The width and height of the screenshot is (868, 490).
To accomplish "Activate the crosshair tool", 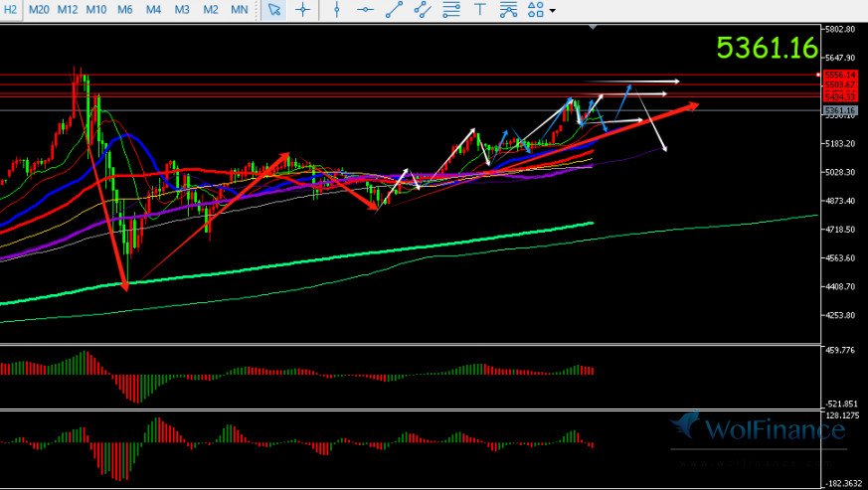I will 301,10.
